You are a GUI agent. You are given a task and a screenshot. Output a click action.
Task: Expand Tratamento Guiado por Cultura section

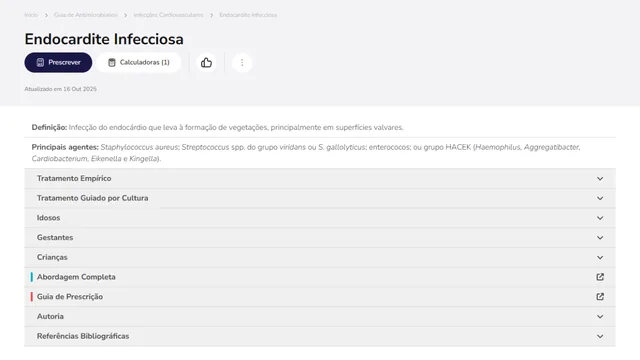(320, 198)
